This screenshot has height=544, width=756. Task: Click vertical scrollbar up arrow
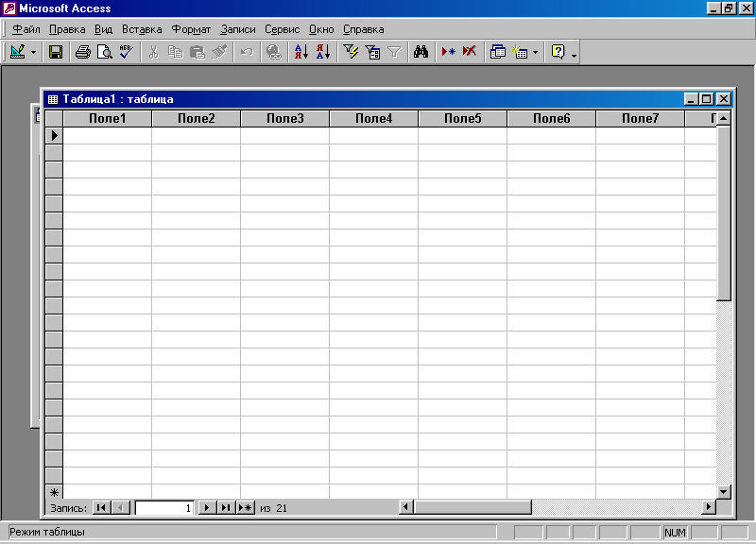tap(724, 118)
